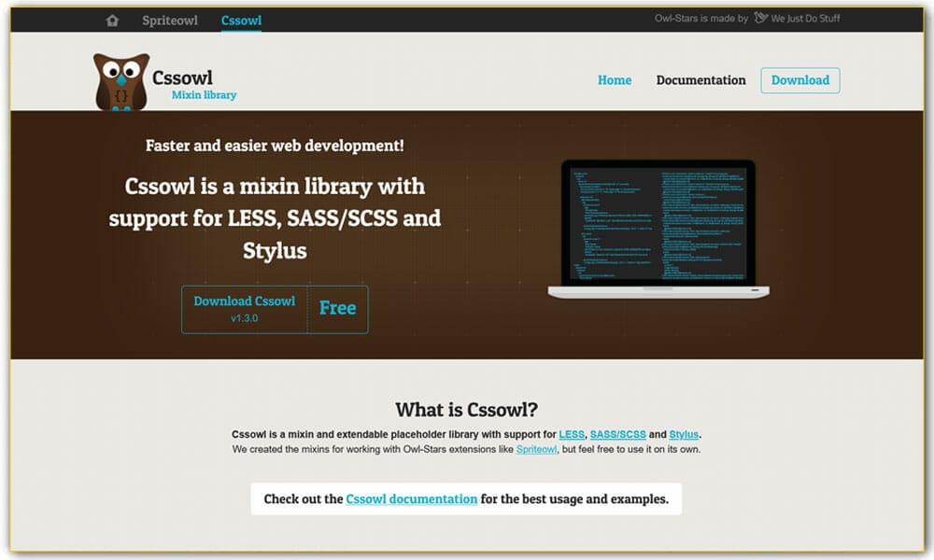Open the Documentation navigation item
This screenshot has height=560, width=934.
[x=700, y=80]
